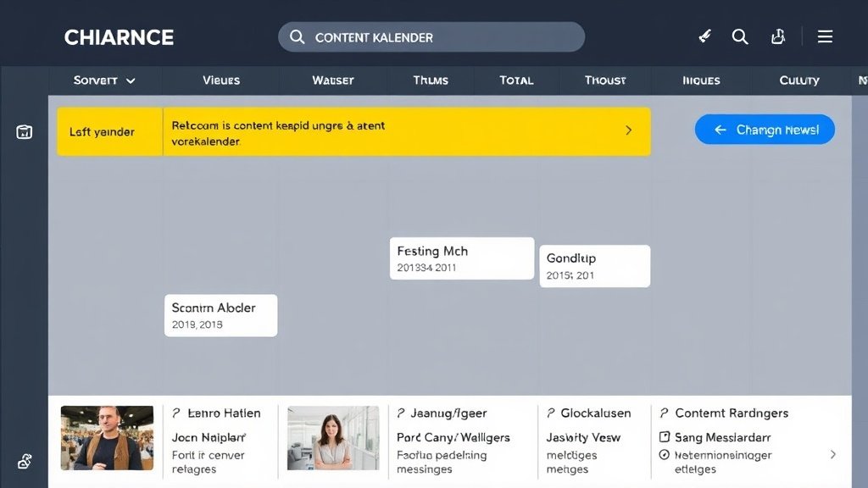Click the brush icon in the top bar
Image resolution: width=868 pixels, height=488 pixels.
pyautogui.click(x=704, y=36)
